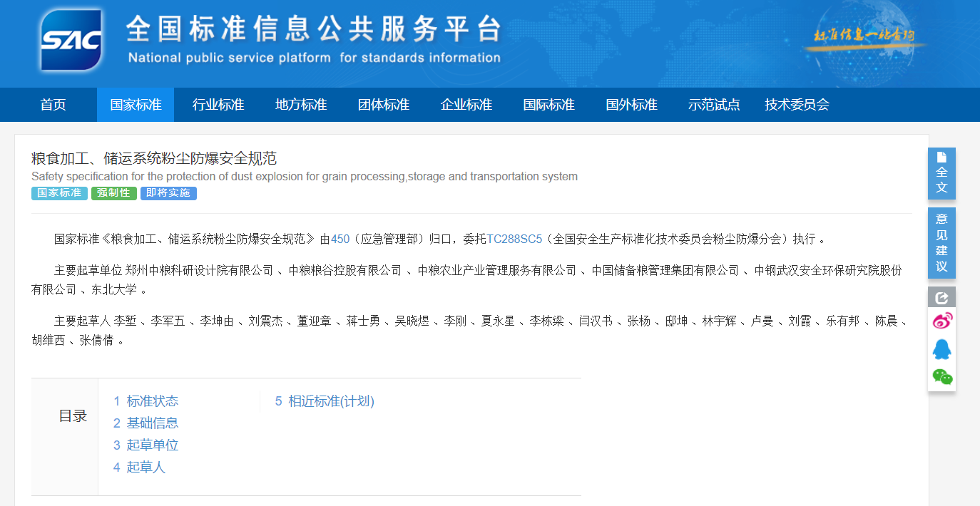This screenshot has height=506, width=980.
Task: Open the 意见建议 feedback side button
Action: tap(941, 243)
